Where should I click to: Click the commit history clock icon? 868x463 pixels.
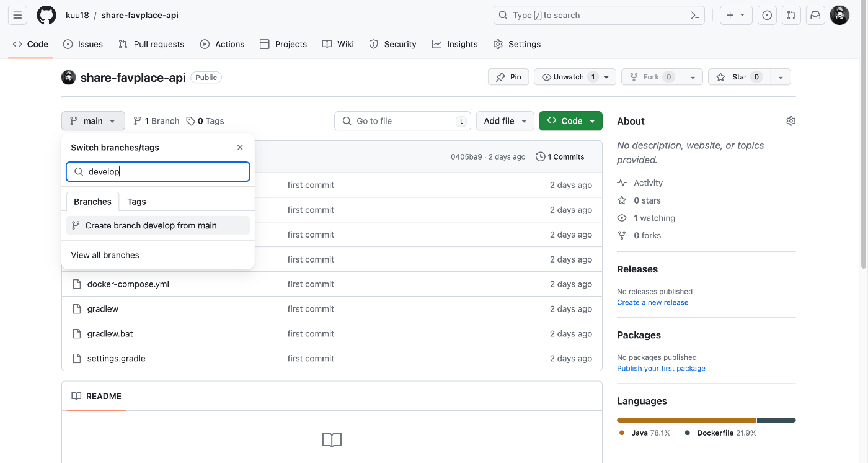tap(541, 156)
